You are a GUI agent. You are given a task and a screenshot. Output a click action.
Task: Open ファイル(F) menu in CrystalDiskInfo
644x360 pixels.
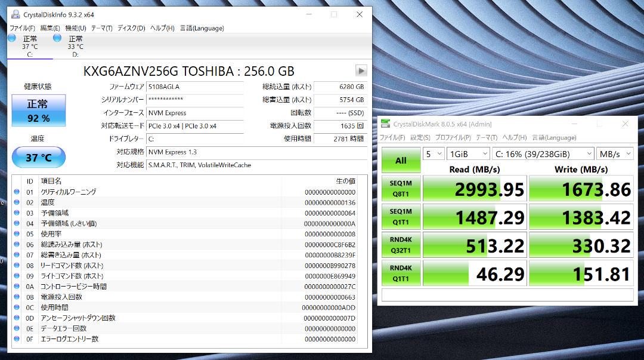tap(22, 28)
